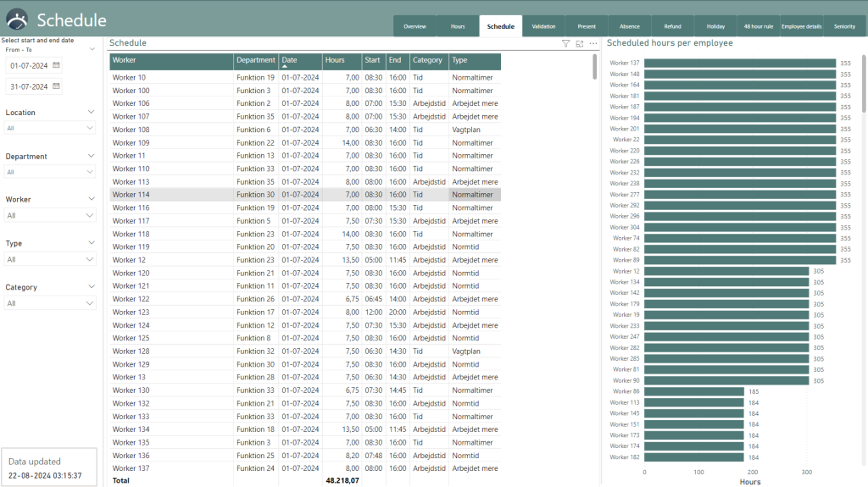Open the Worker All dropdown
Viewport: 868px width, 487px height.
(50, 215)
